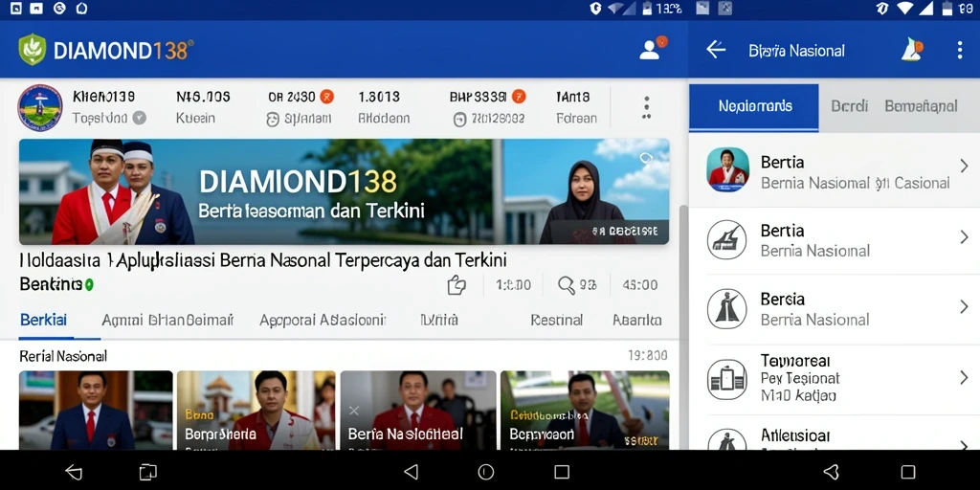Go back using the arrow in Berita Nasional header
The height and width of the screenshot is (490, 980).
[716, 50]
